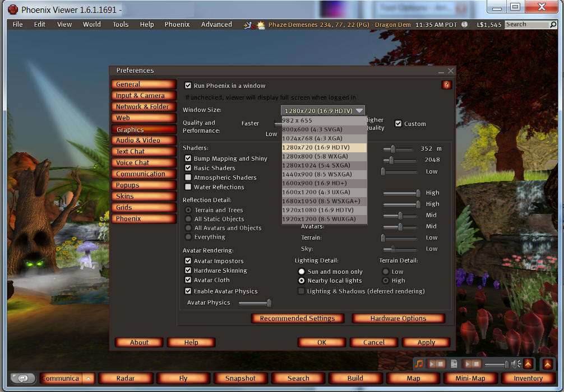Play the music stream

pyautogui.click(x=432, y=364)
